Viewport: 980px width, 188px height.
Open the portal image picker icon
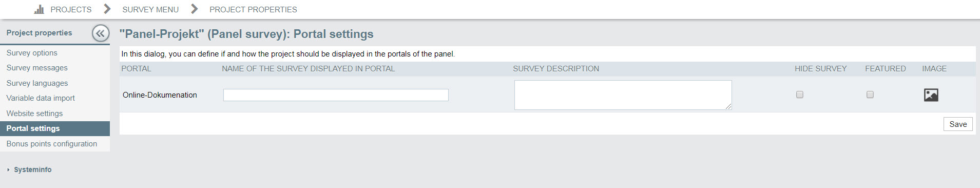(931, 95)
